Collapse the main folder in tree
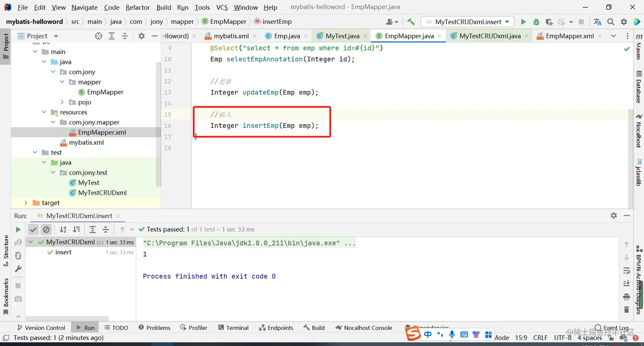The width and height of the screenshot is (644, 346). pyautogui.click(x=35, y=52)
